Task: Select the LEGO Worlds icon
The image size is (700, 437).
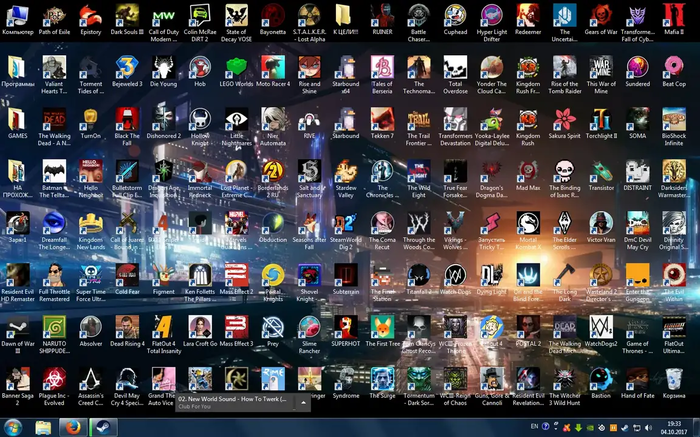Action: [x=236, y=67]
